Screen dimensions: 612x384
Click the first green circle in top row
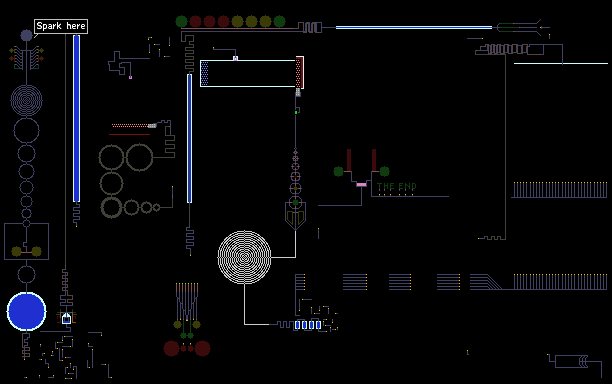(x=181, y=21)
